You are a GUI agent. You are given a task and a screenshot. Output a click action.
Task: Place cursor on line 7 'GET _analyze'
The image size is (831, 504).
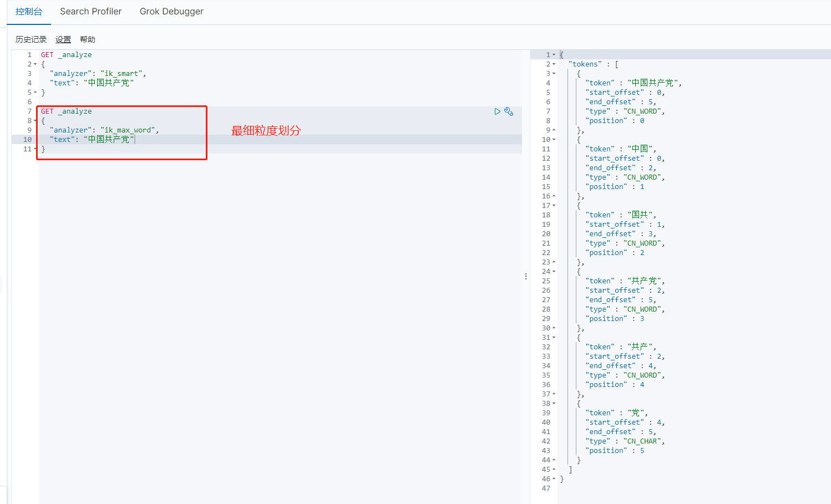point(67,111)
